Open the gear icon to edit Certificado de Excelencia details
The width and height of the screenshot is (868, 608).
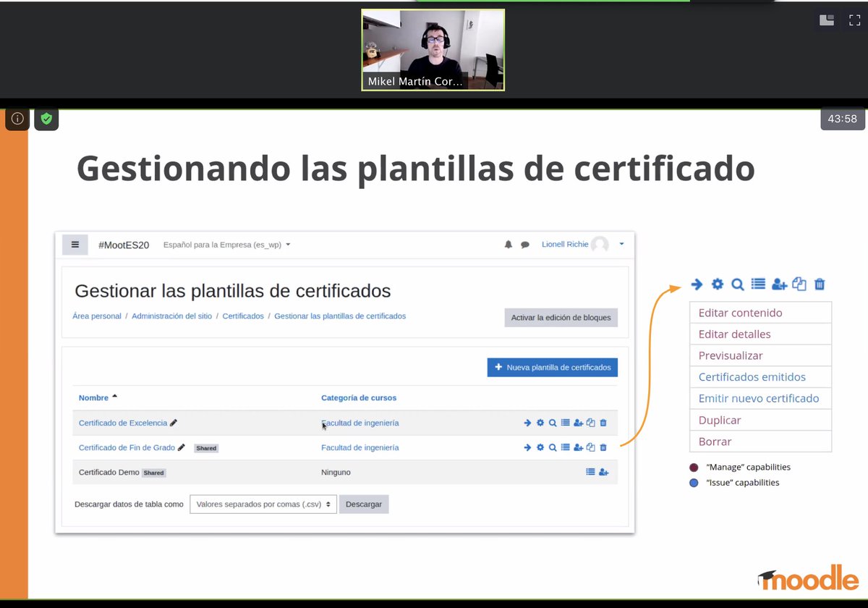coord(540,423)
